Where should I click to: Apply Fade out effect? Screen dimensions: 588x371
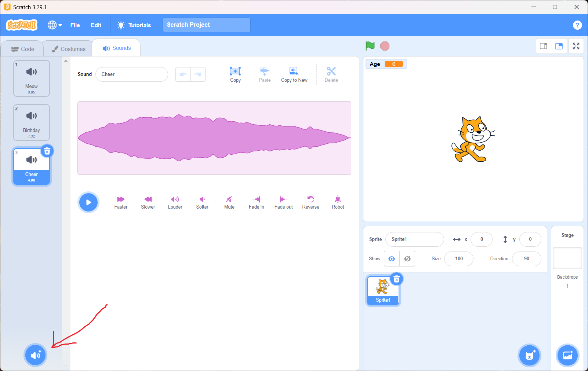tap(283, 199)
